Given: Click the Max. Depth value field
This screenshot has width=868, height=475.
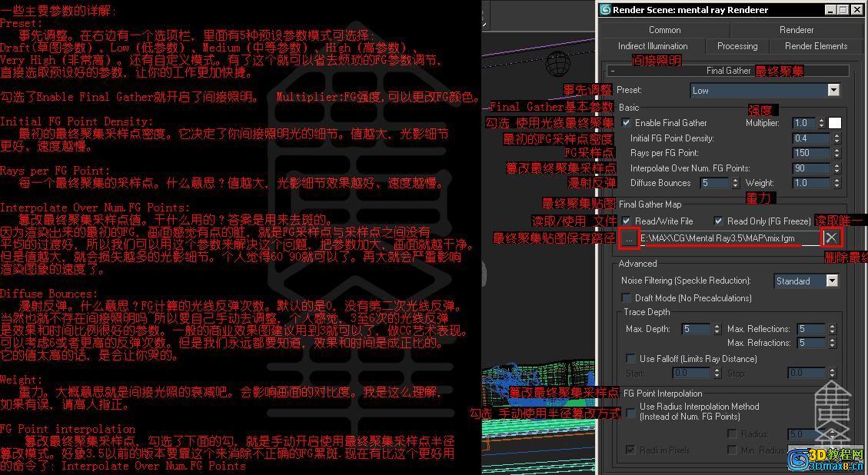Looking at the screenshot, I should pos(697,329).
